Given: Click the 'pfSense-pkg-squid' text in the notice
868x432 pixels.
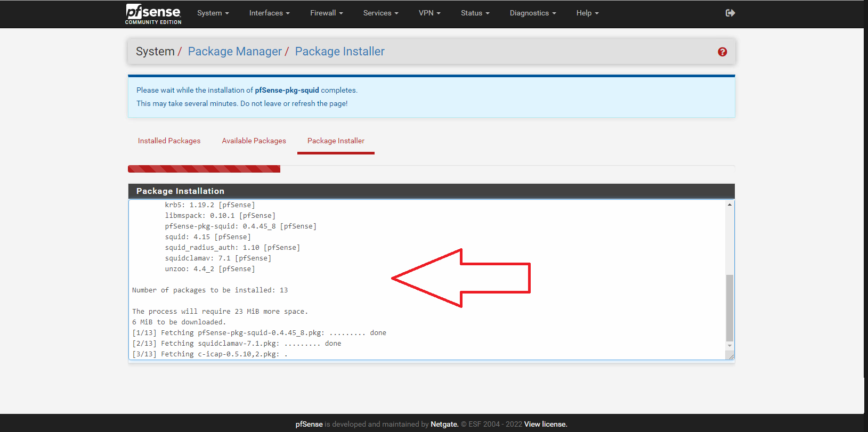Looking at the screenshot, I should (x=287, y=90).
